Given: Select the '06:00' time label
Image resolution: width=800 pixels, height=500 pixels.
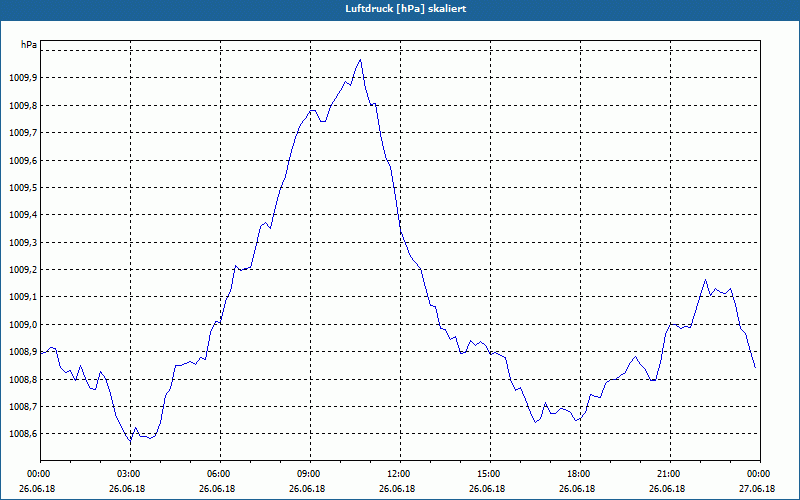Looking at the screenshot, I should pyautogui.click(x=218, y=474).
